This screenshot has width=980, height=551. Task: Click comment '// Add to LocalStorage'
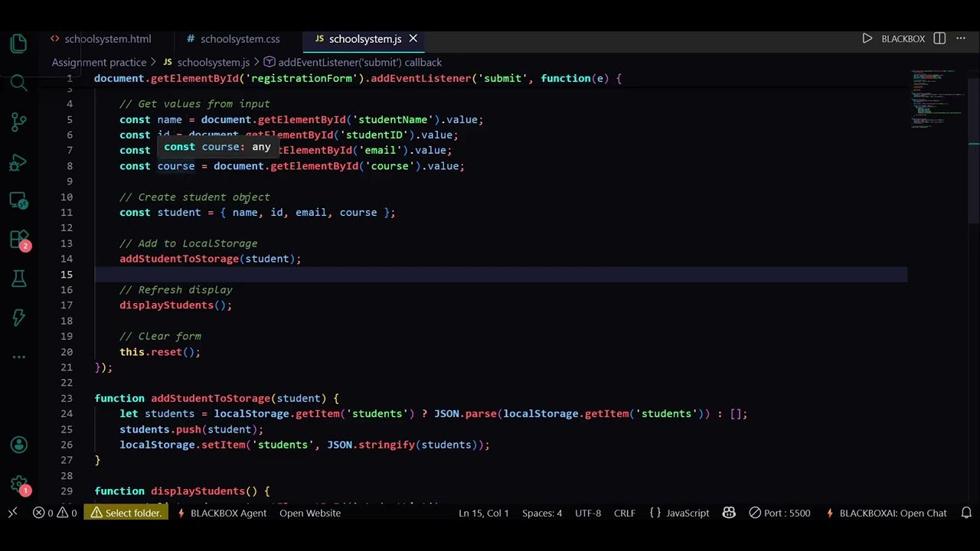[188, 243]
